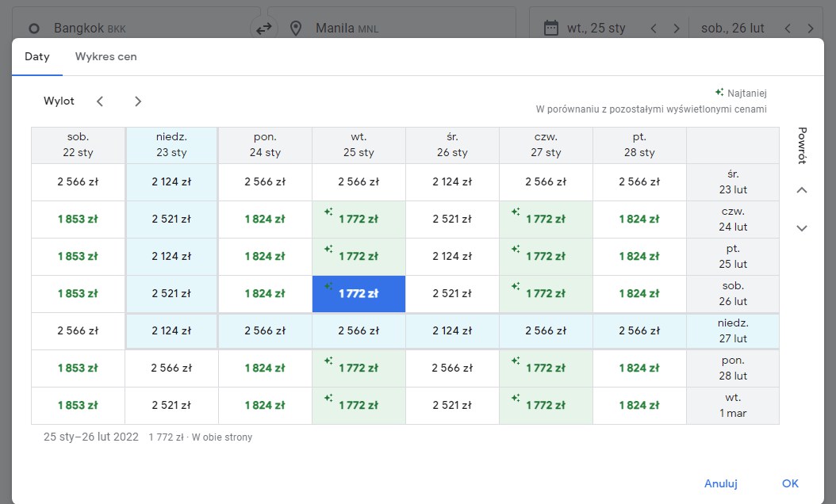Select the highlighted 1 772 zł cell for 26 lut

(x=359, y=293)
